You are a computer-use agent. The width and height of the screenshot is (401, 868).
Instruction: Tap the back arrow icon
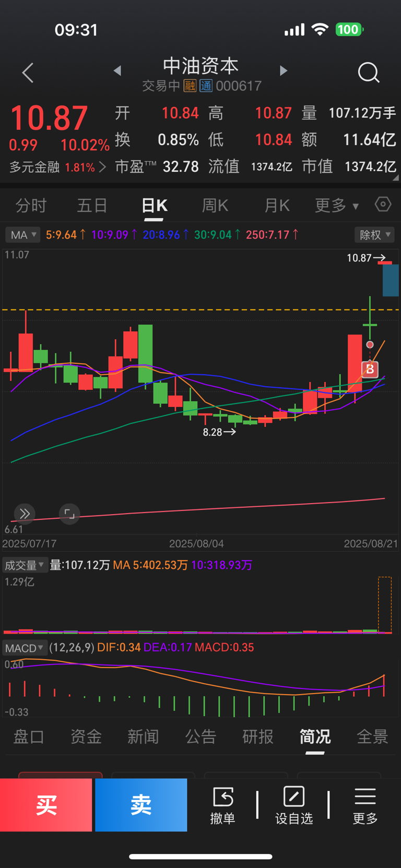[28, 73]
